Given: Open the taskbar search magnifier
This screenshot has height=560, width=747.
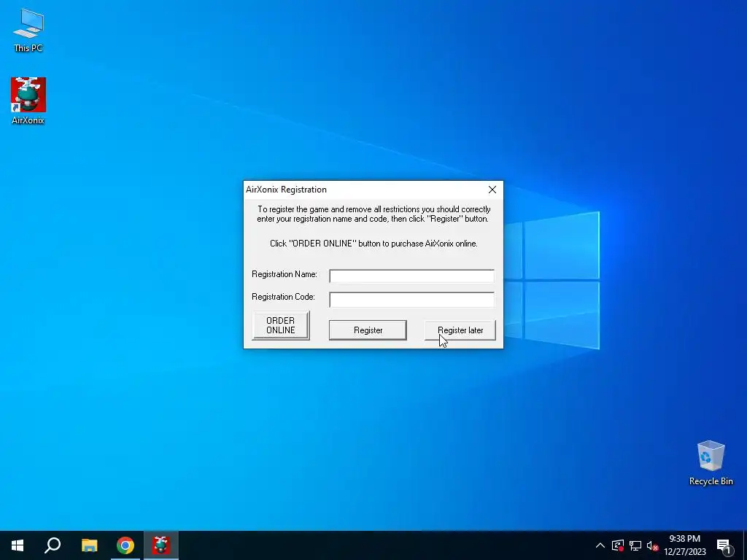Looking at the screenshot, I should 53,545.
